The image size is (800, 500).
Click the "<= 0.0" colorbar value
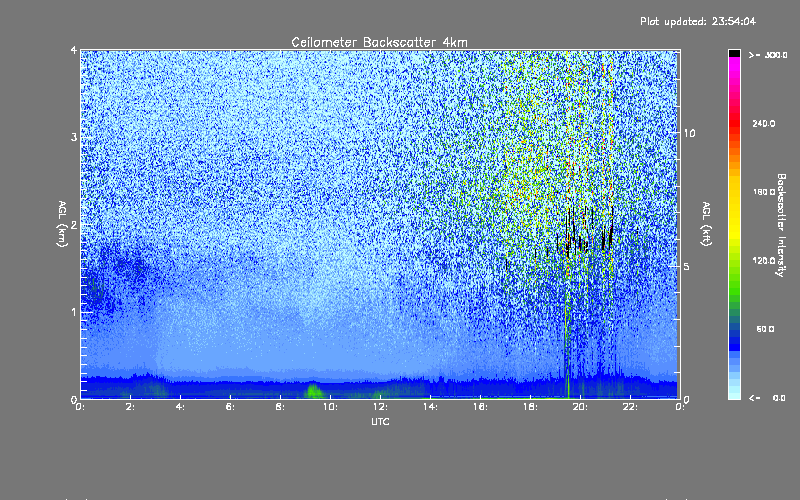(x=767, y=398)
